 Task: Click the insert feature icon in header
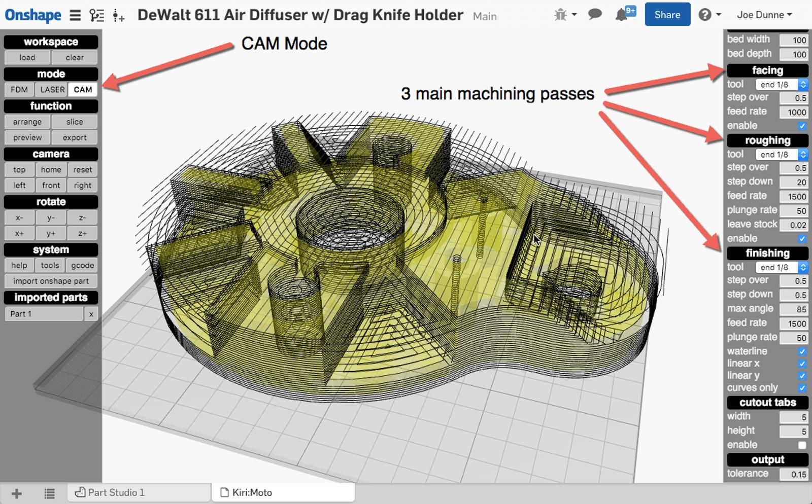tap(118, 16)
